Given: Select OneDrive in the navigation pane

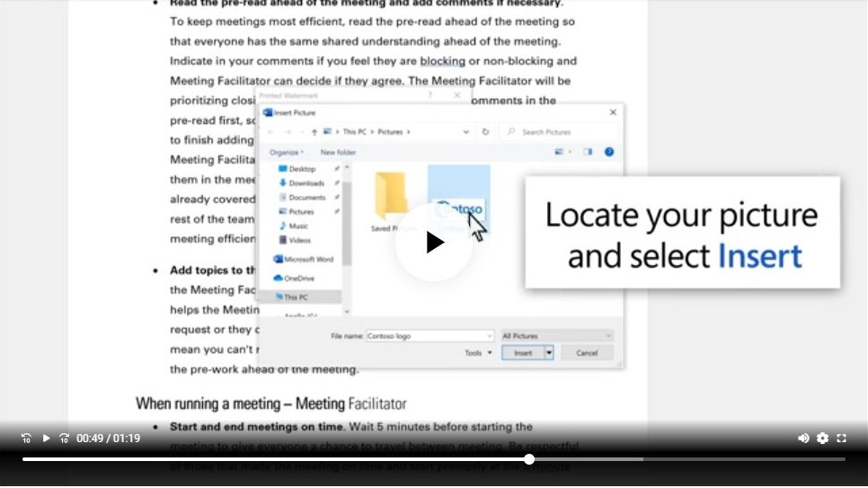Looking at the screenshot, I should tap(299, 279).
